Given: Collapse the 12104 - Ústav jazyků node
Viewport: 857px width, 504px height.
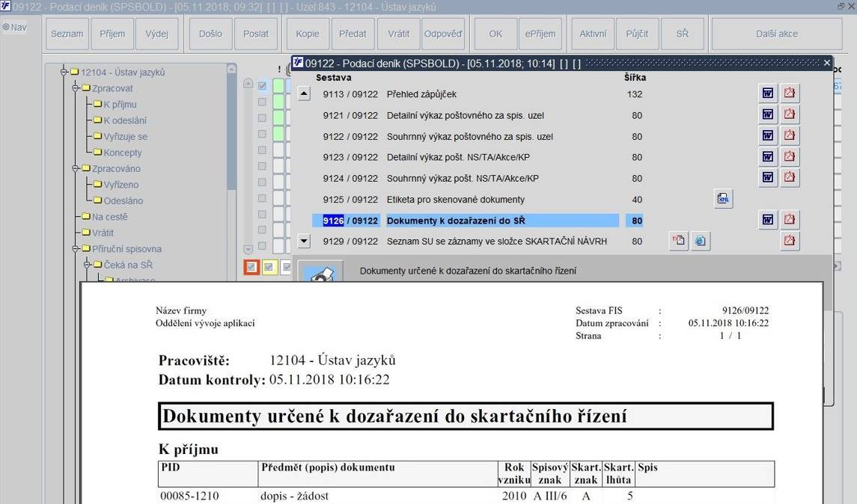Looking at the screenshot, I should pos(64,72).
